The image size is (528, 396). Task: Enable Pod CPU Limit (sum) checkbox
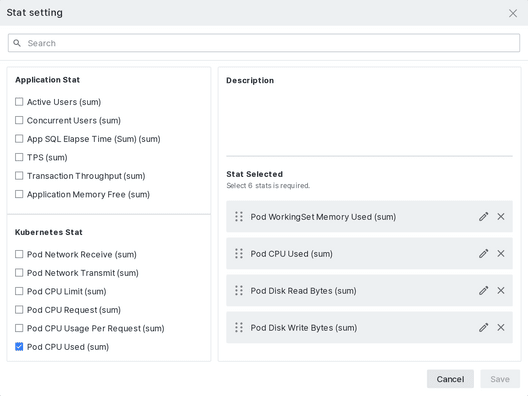19,291
